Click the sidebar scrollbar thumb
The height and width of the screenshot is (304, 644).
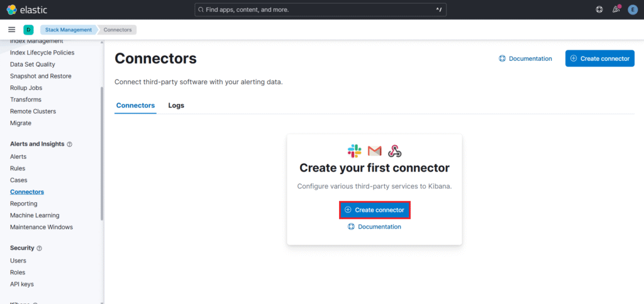[102, 153]
